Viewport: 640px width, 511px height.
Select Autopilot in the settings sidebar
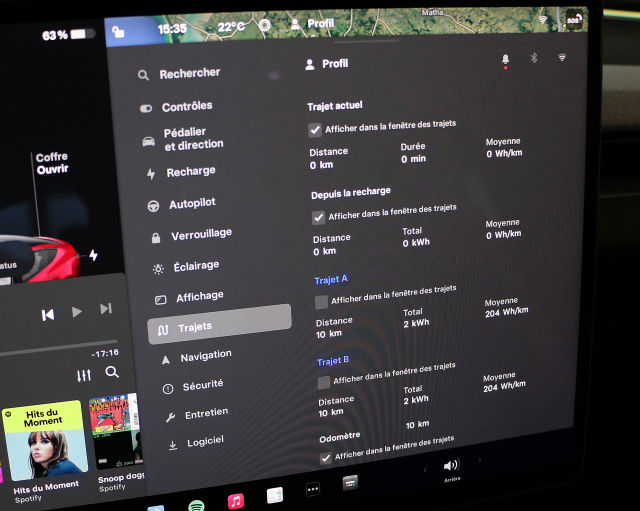pyautogui.click(x=191, y=203)
